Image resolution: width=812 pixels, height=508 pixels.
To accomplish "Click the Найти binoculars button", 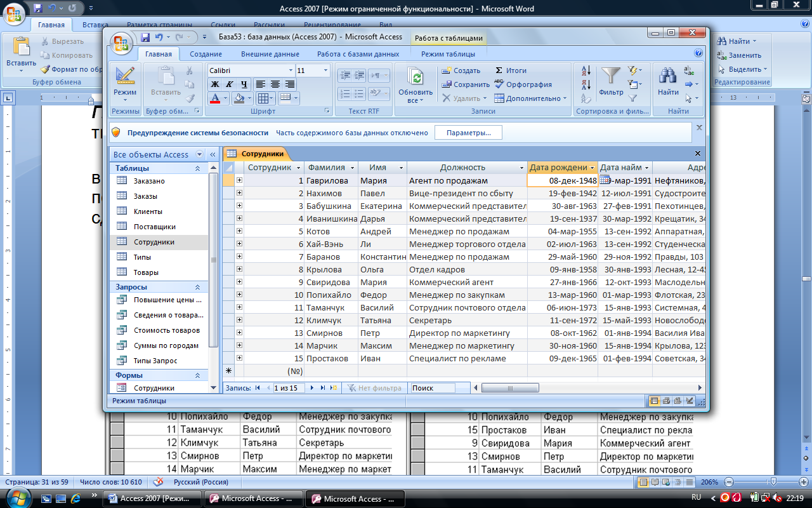I will [x=668, y=83].
